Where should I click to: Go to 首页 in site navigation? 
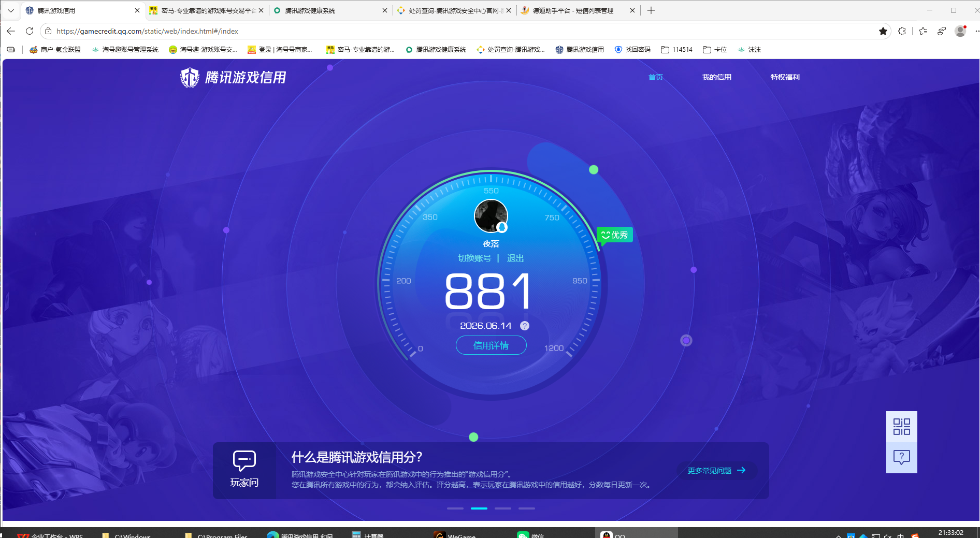point(656,77)
